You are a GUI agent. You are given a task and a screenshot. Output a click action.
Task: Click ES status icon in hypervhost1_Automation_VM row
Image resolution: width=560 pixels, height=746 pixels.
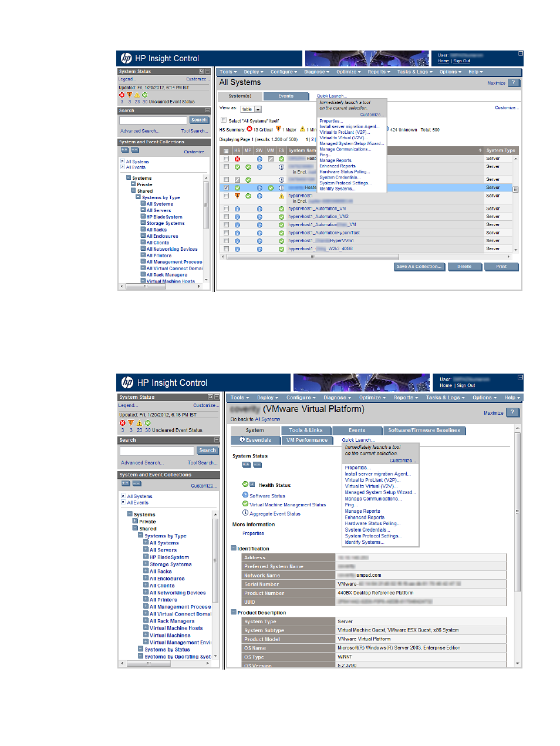pos(281,209)
